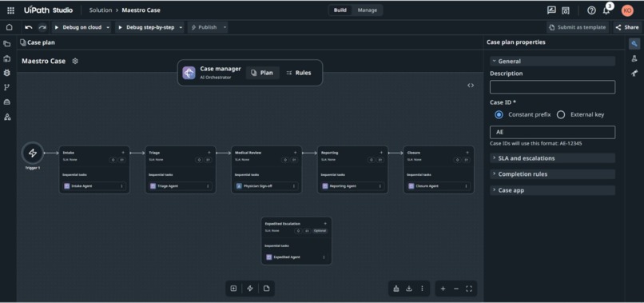
Task: Open Physician Sign-off task options menu
Action: tap(294, 186)
